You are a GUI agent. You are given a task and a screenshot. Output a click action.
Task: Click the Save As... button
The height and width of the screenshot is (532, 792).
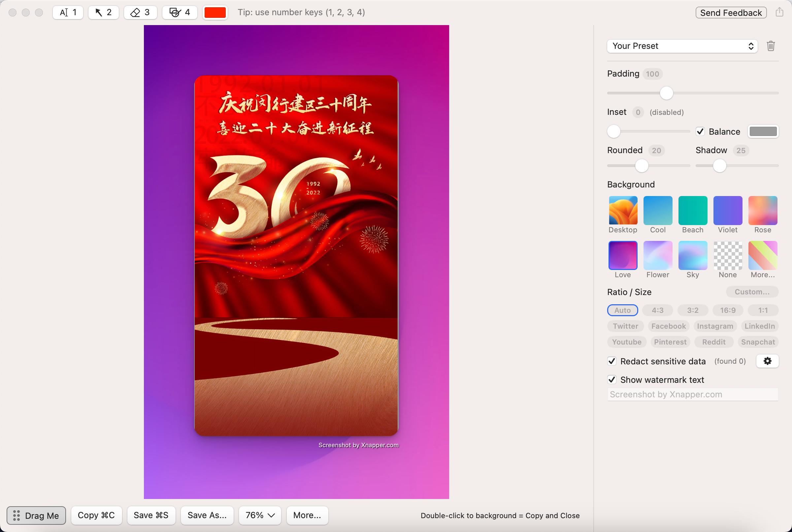[207, 515]
